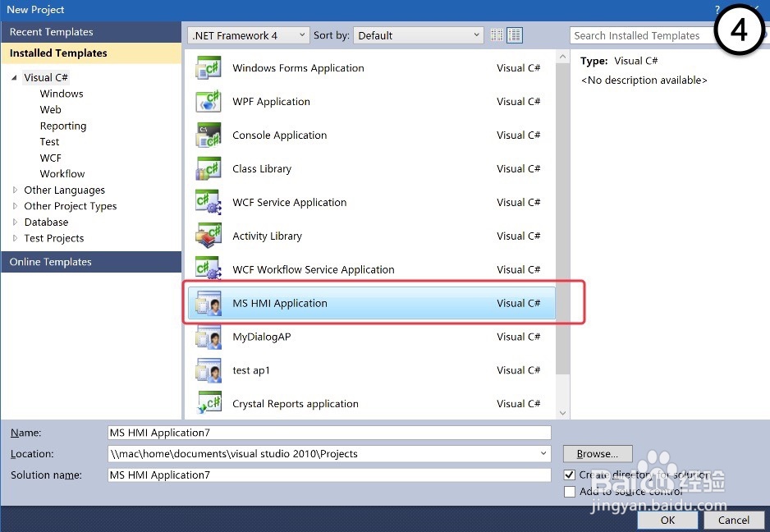
Task: Select the WCF Workflow Service Application text
Action: tap(314, 269)
